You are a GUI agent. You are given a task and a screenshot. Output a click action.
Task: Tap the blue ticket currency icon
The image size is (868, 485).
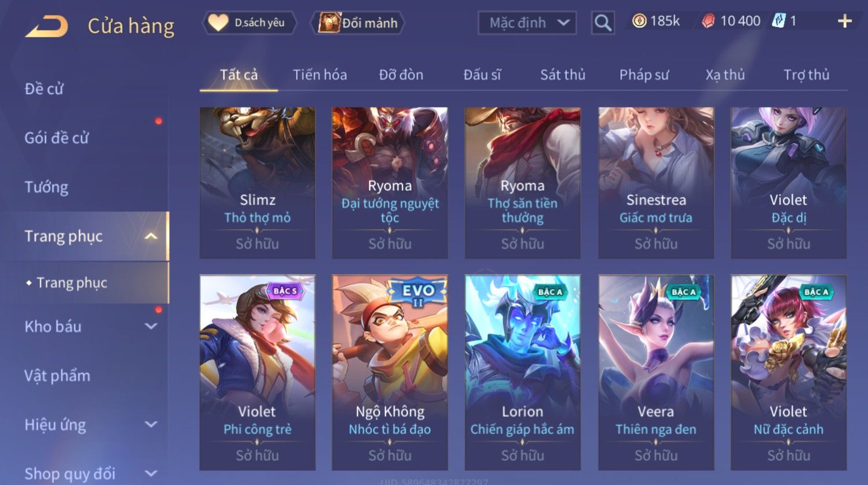[x=779, y=21]
